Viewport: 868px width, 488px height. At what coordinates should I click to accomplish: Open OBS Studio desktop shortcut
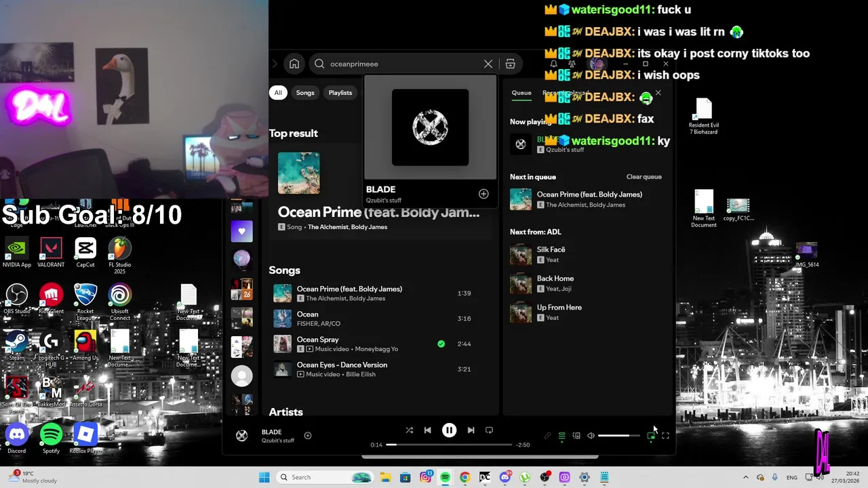[16, 300]
